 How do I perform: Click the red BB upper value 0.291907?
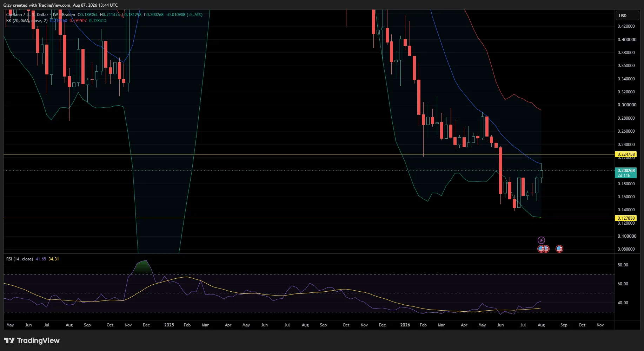pos(78,21)
